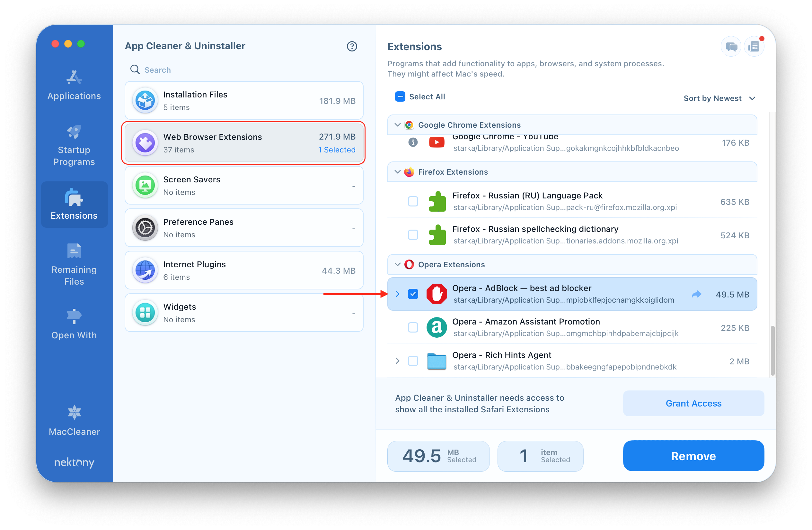Enable Opera Amazon Assistant Promotion checkbox
The height and width of the screenshot is (530, 812).
click(413, 327)
